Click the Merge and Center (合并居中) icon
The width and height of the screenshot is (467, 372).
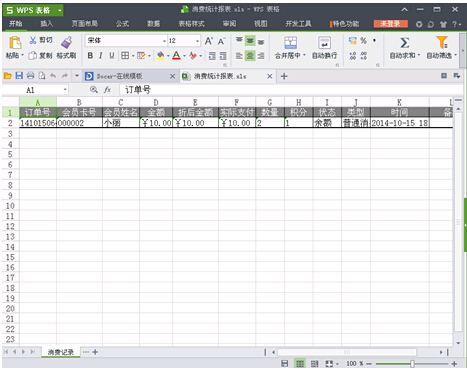point(290,43)
